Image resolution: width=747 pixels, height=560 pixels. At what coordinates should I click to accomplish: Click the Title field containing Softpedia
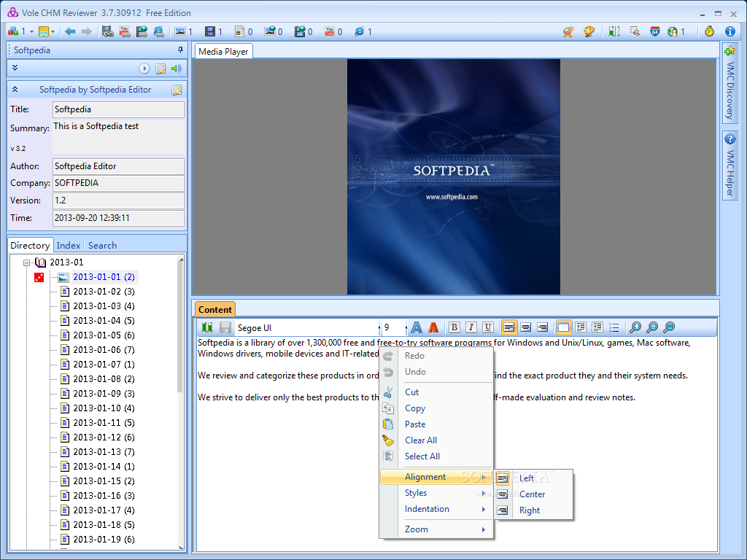point(118,109)
